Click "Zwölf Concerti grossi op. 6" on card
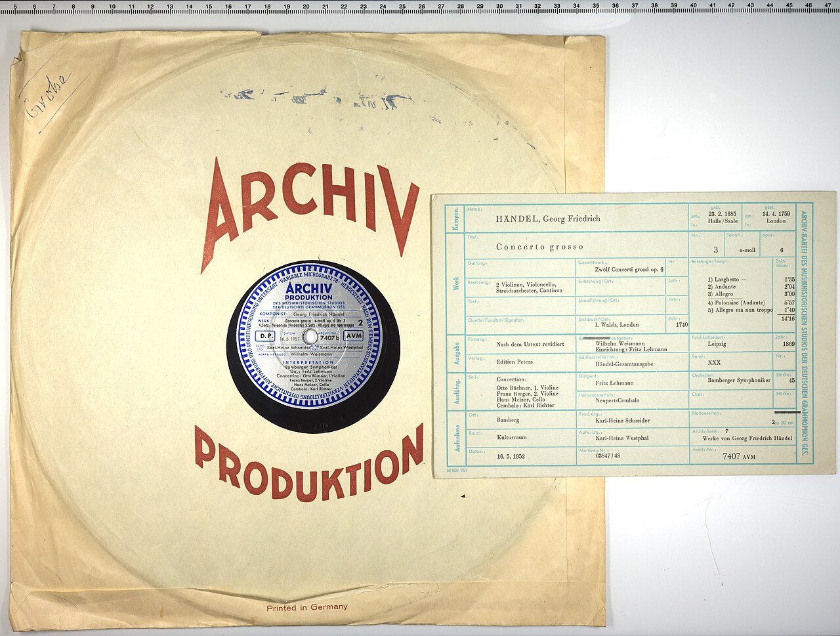The height and width of the screenshot is (636, 840). (629, 270)
